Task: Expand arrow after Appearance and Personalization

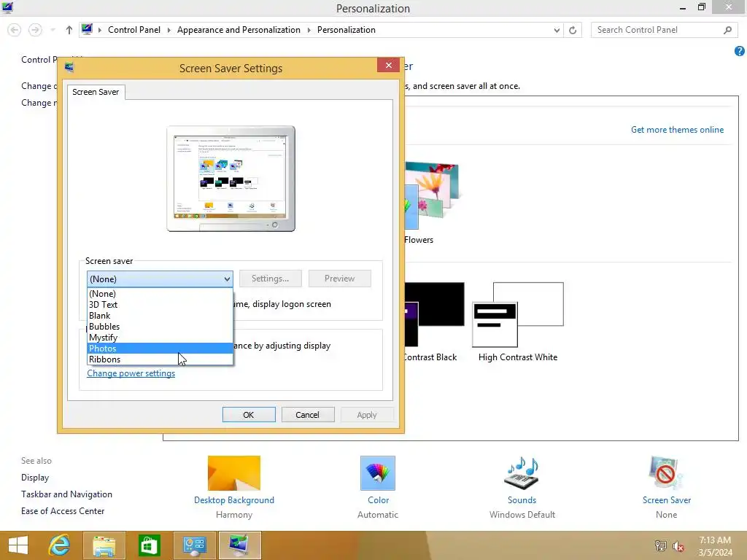Action: tap(309, 30)
